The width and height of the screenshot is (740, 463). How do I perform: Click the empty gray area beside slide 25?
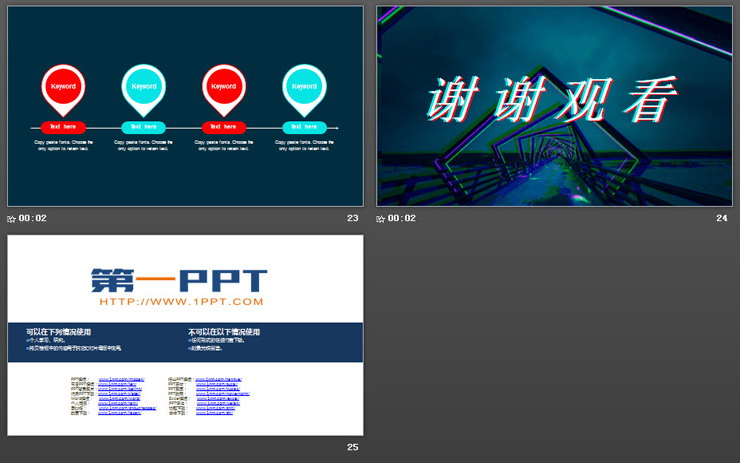pyautogui.click(x=552, y=340)
